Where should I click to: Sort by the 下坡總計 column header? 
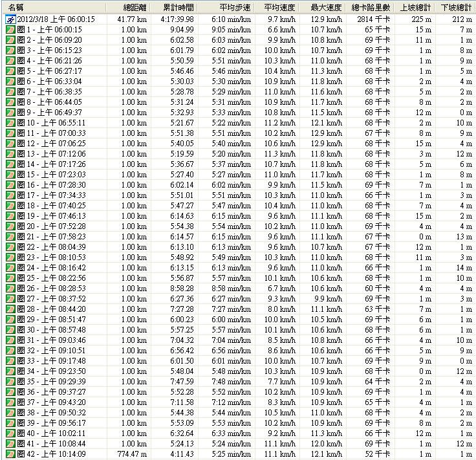[x=456, y=8]
